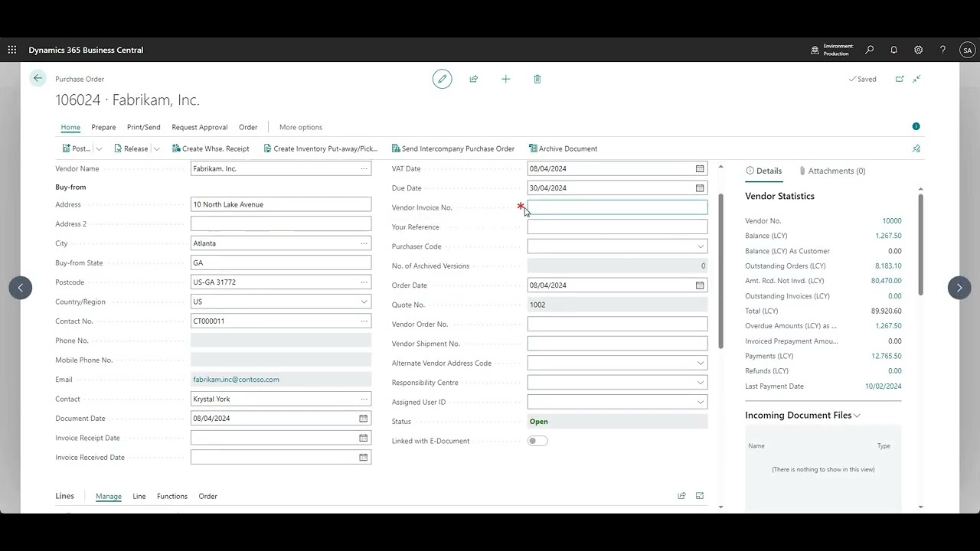Click More options
The width and height of the screenshot is (980, 551).
(301, 127)
